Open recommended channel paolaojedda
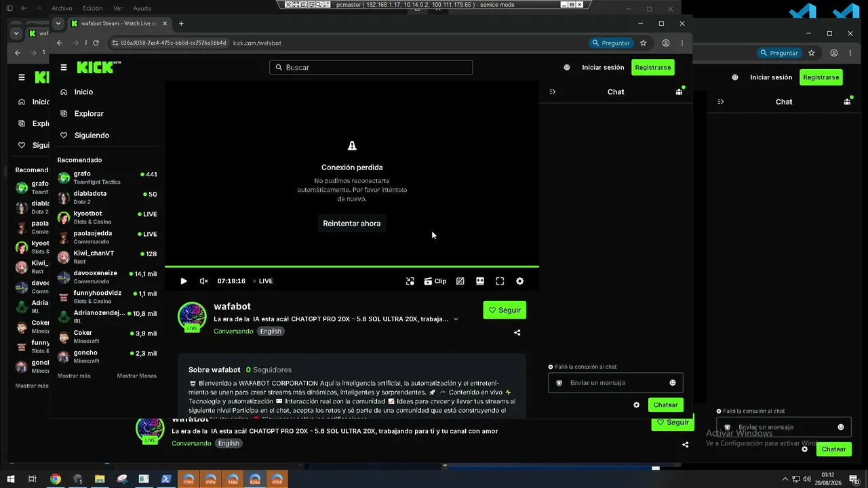 [108, 237]
